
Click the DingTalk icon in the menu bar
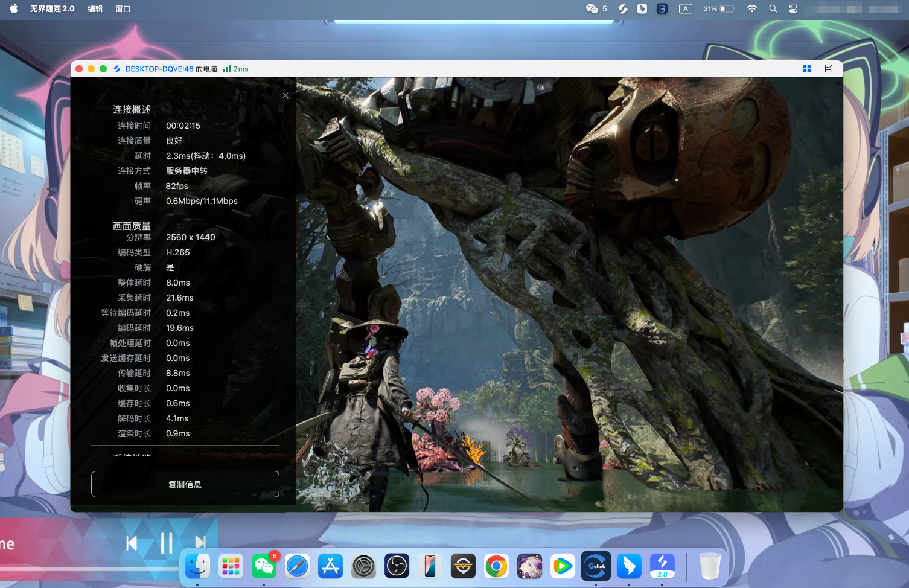642,8
